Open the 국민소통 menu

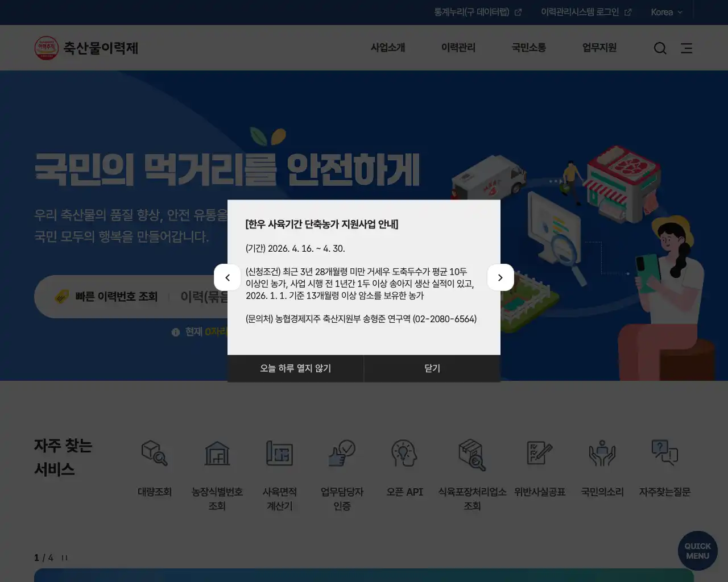(528, 48)
